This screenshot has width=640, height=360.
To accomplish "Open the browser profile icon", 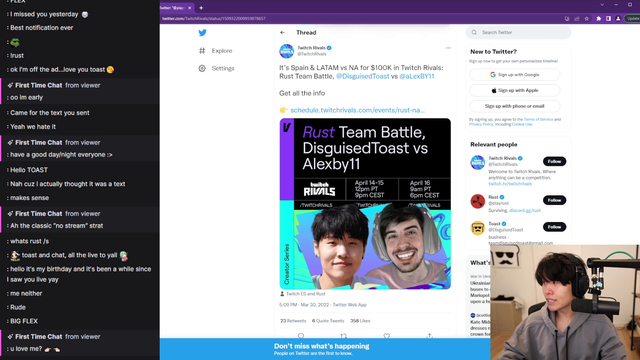I will click(618, 18).
